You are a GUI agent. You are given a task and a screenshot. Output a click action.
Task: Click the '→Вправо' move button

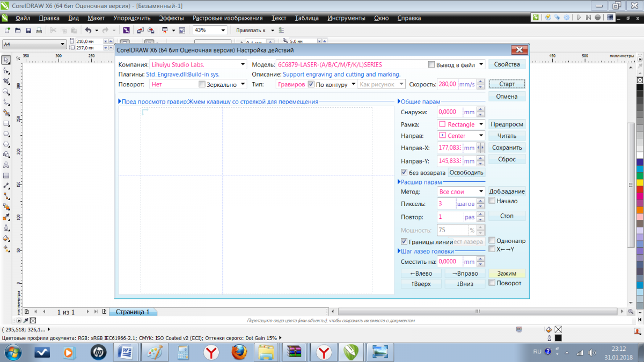(x=465, y=274)
